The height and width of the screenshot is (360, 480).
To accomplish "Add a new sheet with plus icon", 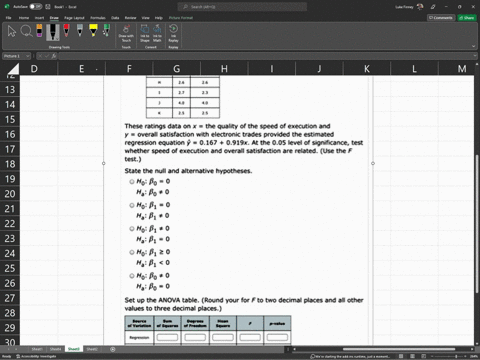I will coord(113,349).
